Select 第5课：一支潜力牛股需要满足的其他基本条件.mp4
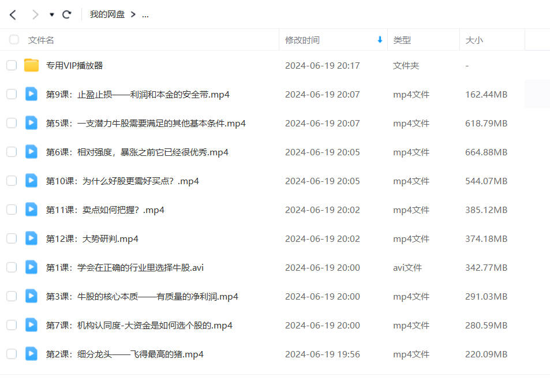This screenshot has height=392, width=550. point(146,123)
